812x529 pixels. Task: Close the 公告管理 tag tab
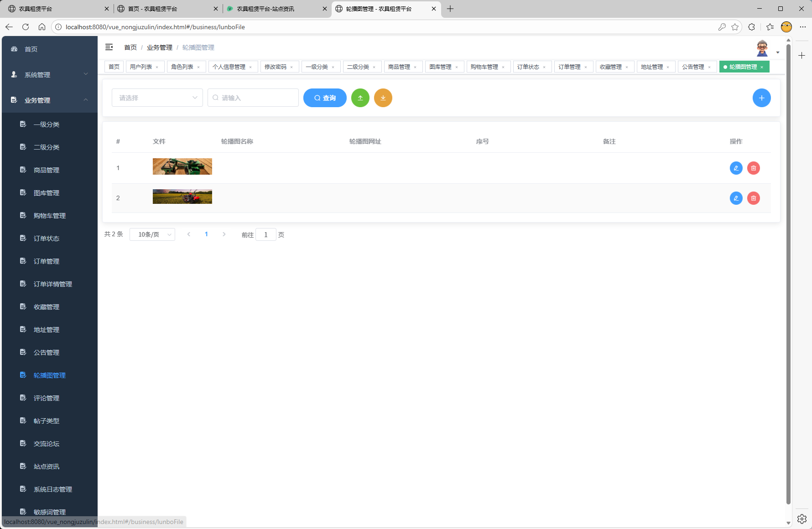pos(709,67)
